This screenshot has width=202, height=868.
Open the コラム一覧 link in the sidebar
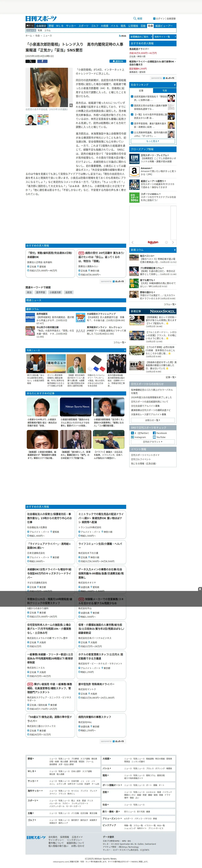click(170, 304)
